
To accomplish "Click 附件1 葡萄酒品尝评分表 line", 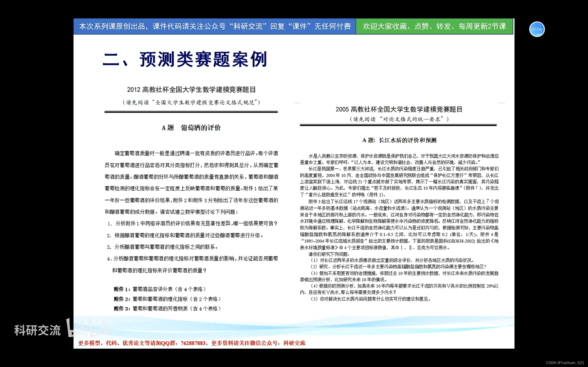I will [160, 289].
